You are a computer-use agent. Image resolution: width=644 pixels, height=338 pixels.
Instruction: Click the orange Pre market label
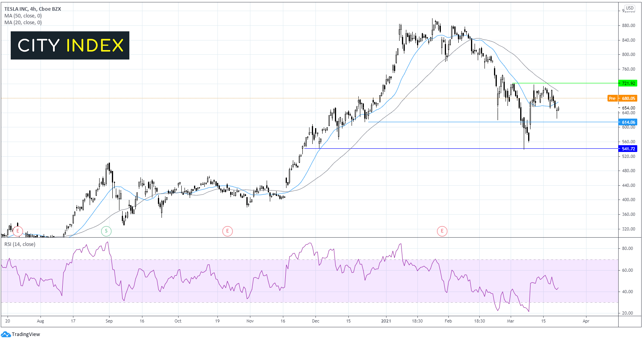point(612,98)
